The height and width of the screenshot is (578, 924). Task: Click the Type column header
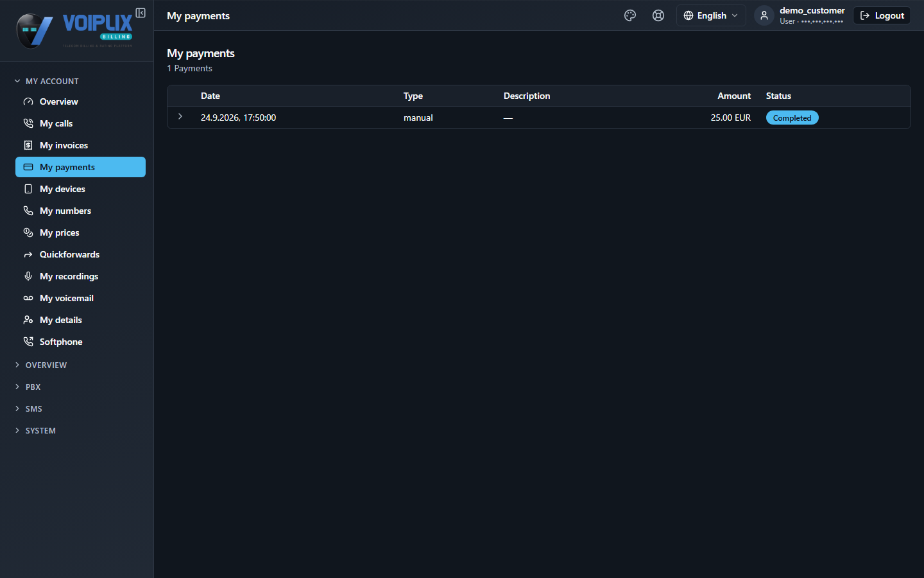coord(413,96)
